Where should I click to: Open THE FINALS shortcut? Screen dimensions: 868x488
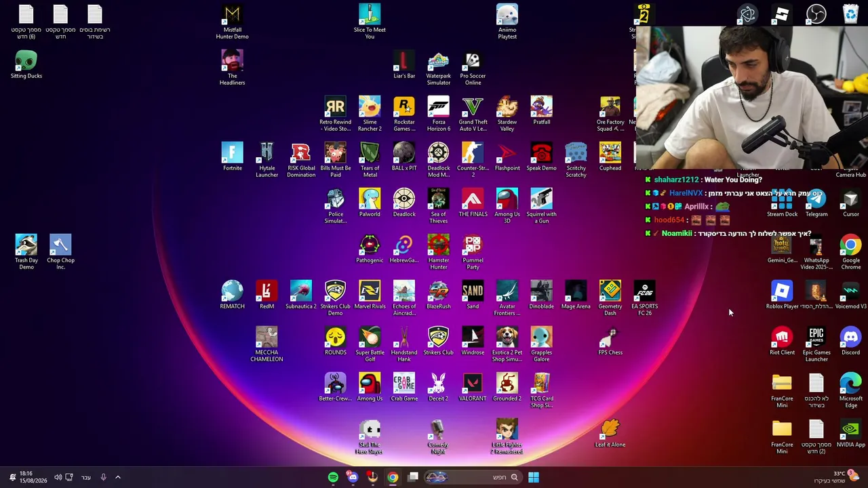pos(473,203)
